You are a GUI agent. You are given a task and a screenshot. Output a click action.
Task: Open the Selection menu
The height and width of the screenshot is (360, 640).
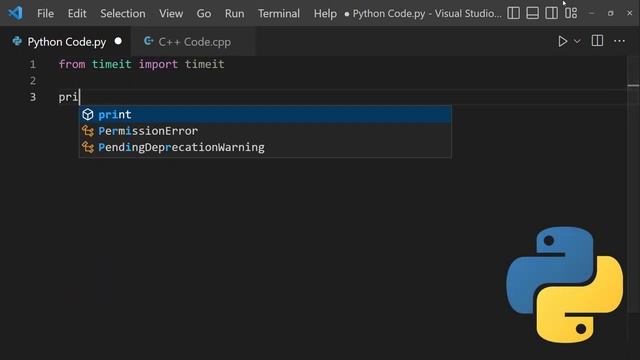coord(122,13)
